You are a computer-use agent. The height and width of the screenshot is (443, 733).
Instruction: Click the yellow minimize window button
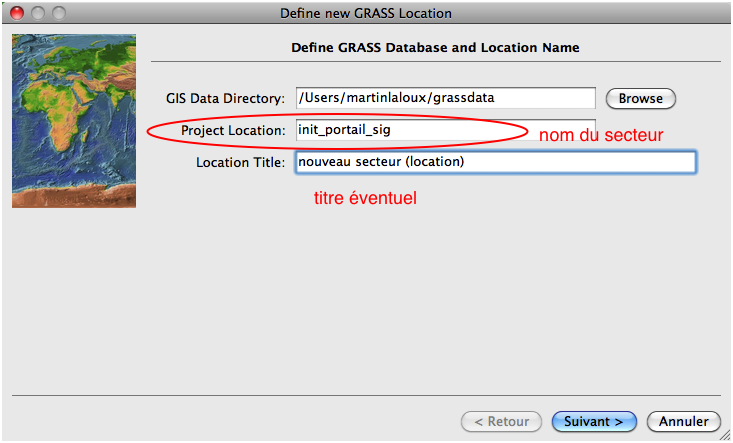click(37, 14)
